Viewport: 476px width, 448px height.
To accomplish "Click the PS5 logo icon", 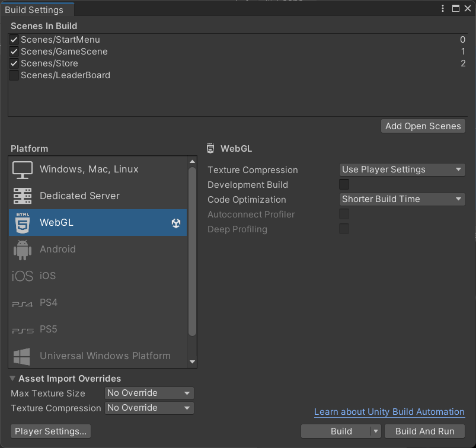I will pyautogui.click(x=23, y=331).
